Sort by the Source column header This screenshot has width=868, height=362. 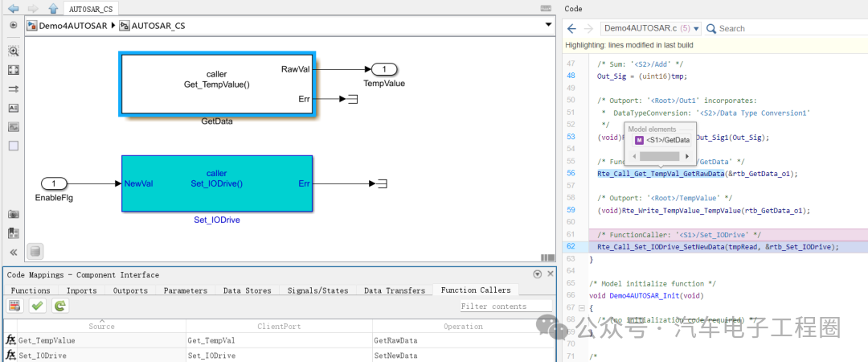click(101, 326)
